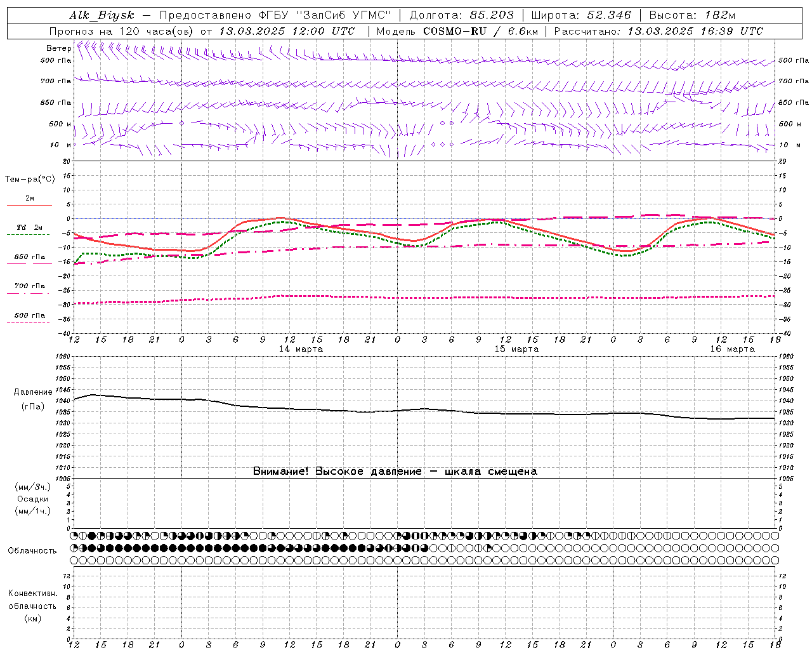Viewport: 812px width, 650px height.
Task: Click the Td 2м dew point legend label
Action: click(30, 227)
